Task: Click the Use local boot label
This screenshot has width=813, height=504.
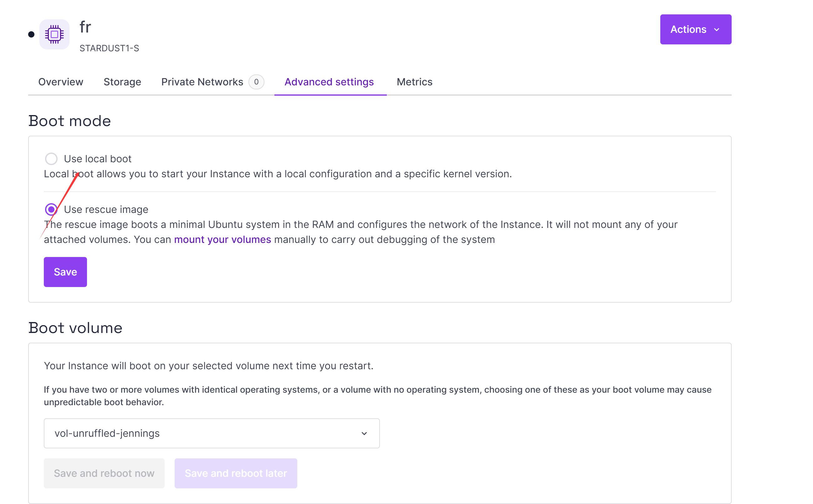Action: pos(98,159)
